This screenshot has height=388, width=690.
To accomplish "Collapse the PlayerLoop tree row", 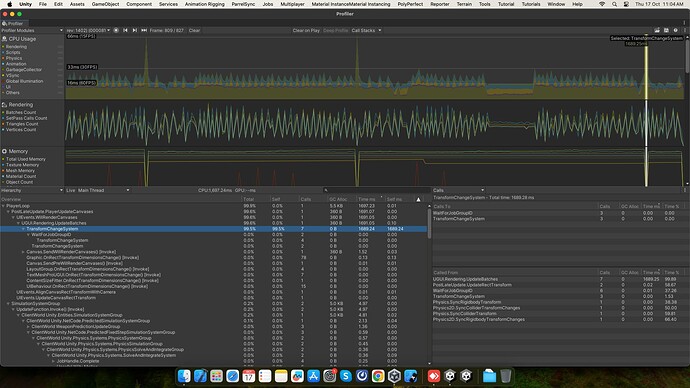I will pyautogui.click(x=3, y=206).
